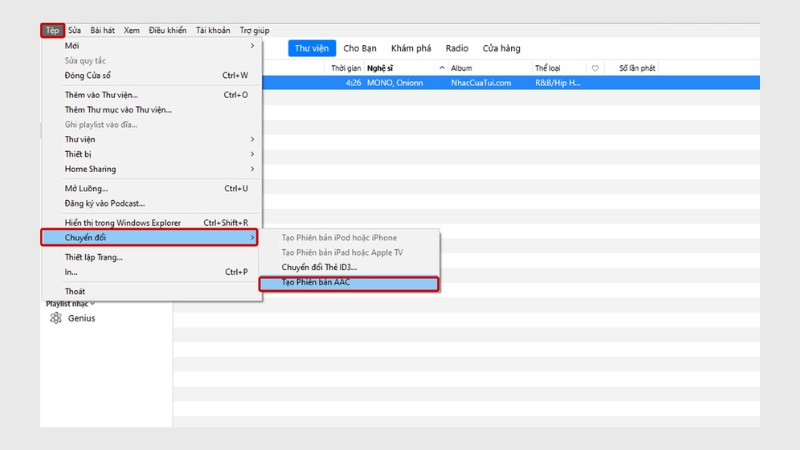Click the heart icon column header
This screenshot has height=450, width=800.
click(x=595, y=68)
